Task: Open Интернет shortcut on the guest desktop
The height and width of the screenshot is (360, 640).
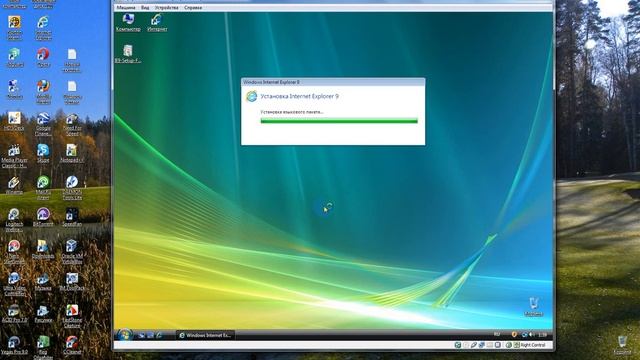Action: (x=157, y=22)
